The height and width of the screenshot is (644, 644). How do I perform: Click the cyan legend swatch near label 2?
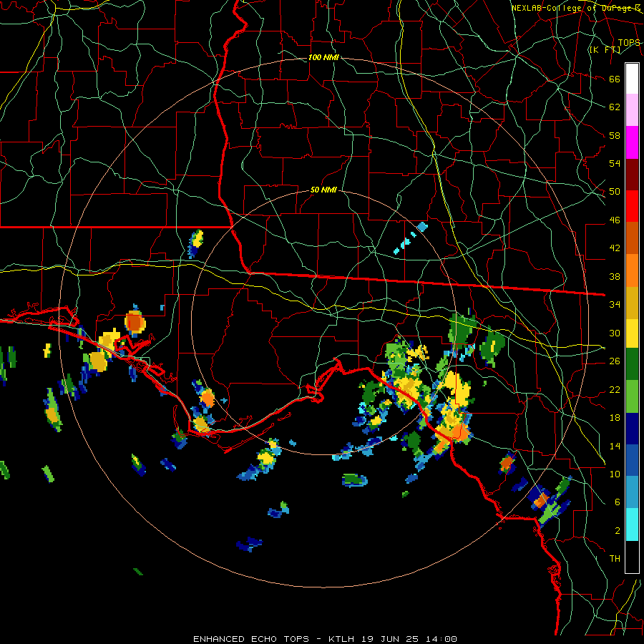(x=632, y=525)
